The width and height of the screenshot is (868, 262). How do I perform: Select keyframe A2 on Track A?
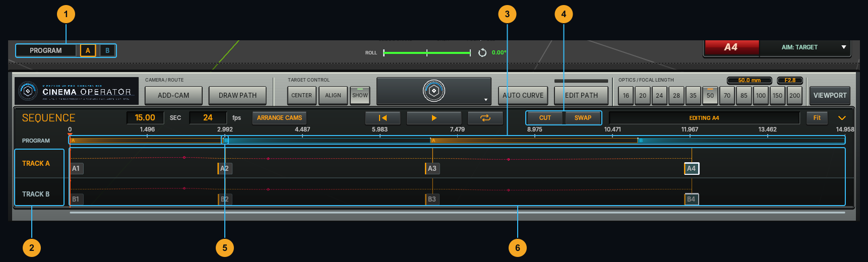[x=225, y=168]
